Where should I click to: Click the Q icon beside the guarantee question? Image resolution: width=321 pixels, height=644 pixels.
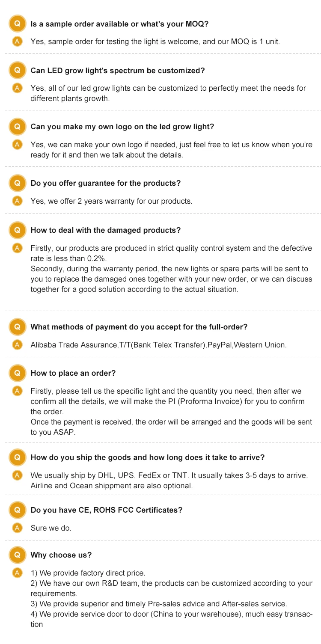click(x=17, y=183)
